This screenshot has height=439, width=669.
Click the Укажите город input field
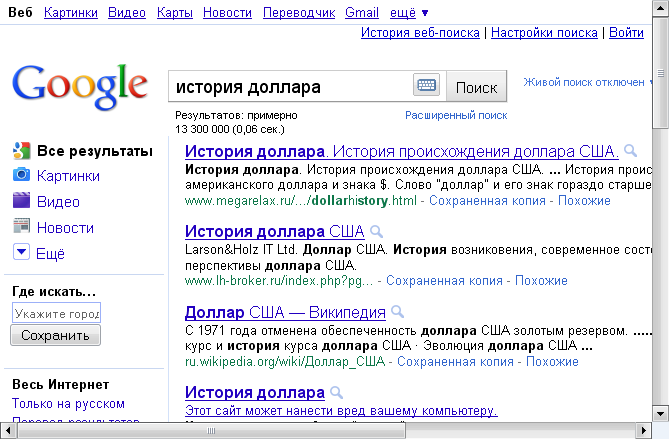(x=56, y=314)
